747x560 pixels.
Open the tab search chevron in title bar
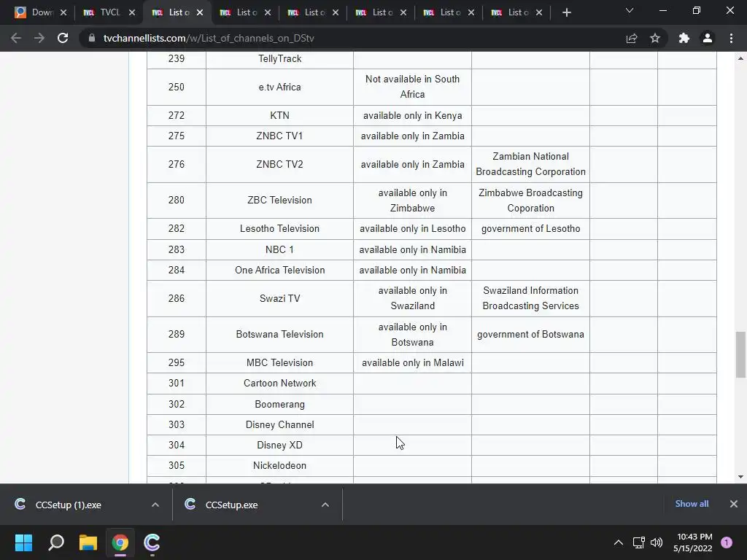pyautogui.click(x=630, y=10)
